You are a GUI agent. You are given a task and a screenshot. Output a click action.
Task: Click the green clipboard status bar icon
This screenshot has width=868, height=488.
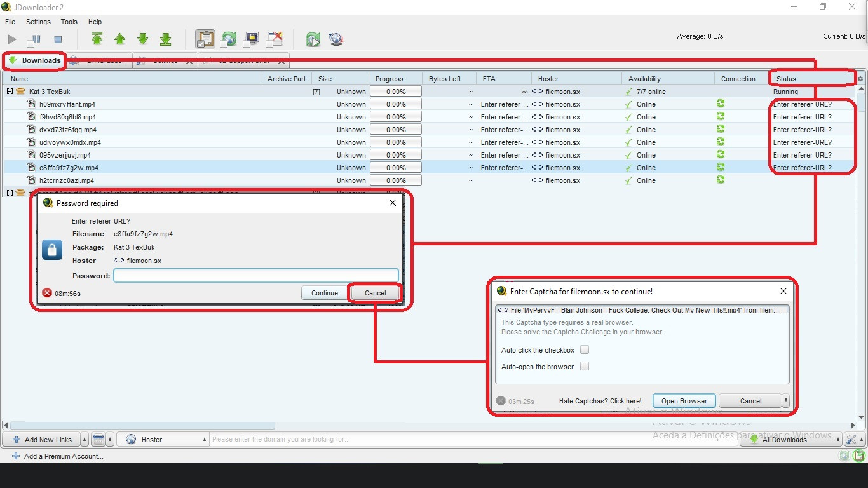(x=859, y=456)
